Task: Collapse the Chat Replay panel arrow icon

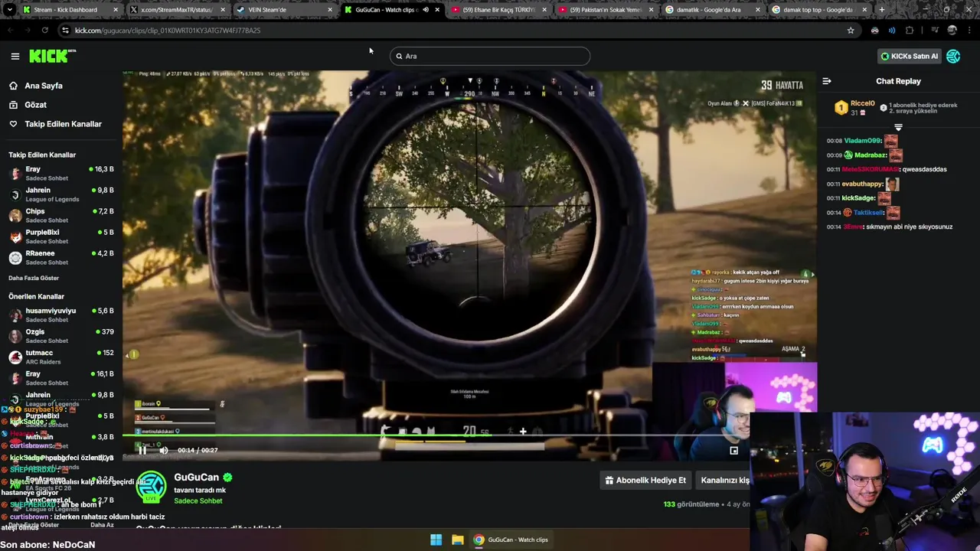Action: (827, 81)
